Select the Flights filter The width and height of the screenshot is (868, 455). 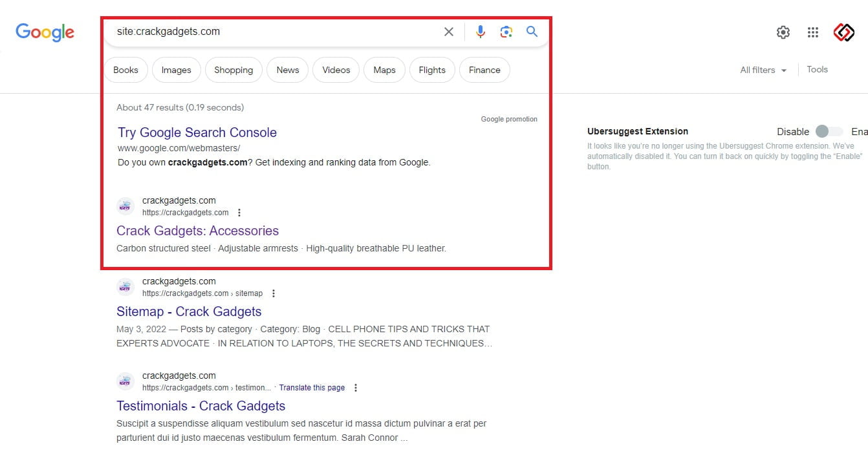click(432, 70)
